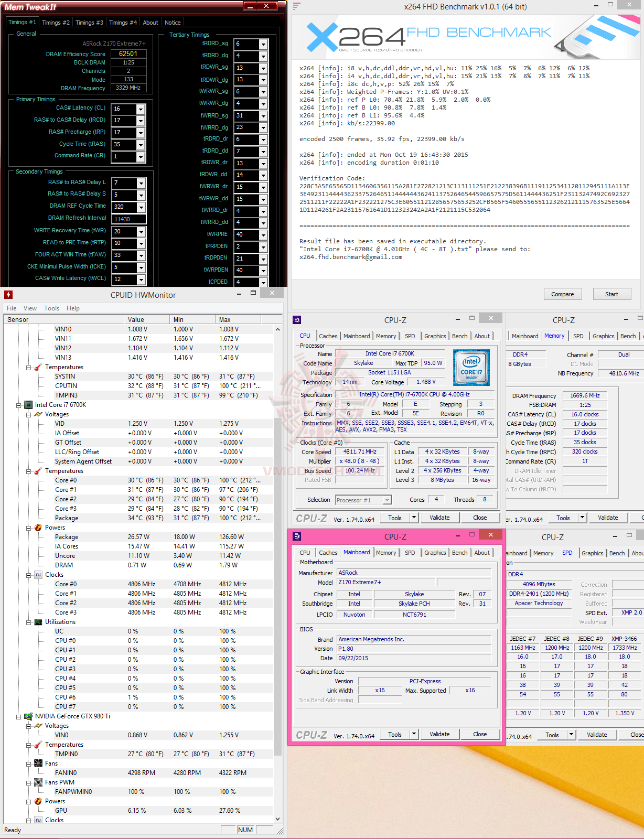Open tCPDED dropdown arrow
644x839 pixels.
click(x=263, y=283)
